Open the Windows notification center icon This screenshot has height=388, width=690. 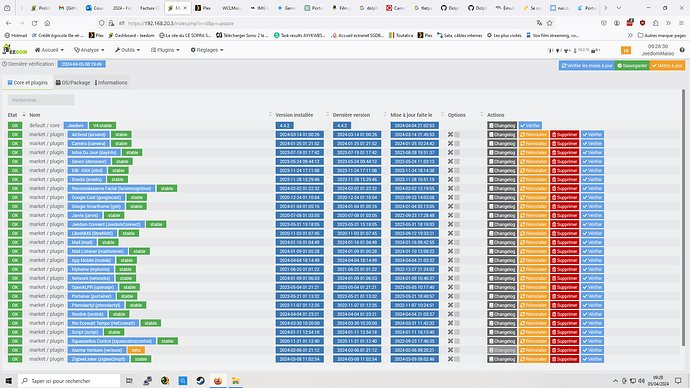678,381
